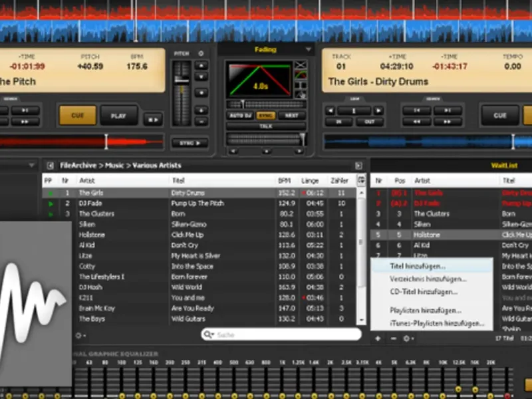
Task: Click the pitch bend minus button
Action: 201,122
